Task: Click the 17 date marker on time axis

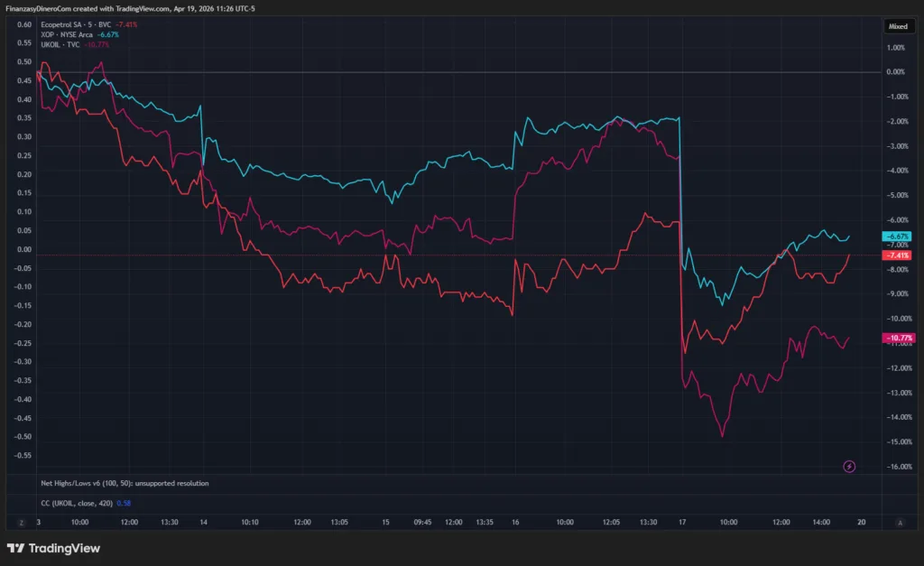Action: click(683, 522)
